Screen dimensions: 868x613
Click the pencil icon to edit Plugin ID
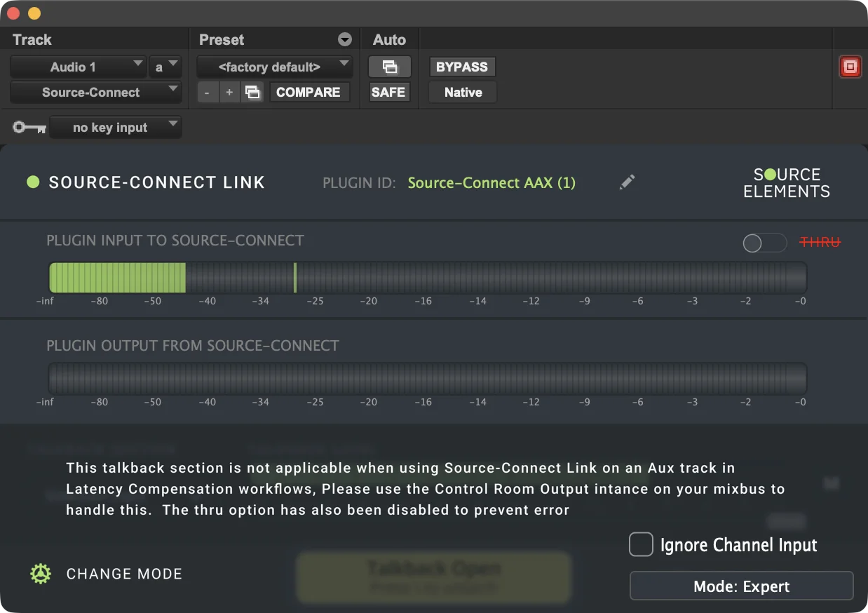tap(628, 182)
